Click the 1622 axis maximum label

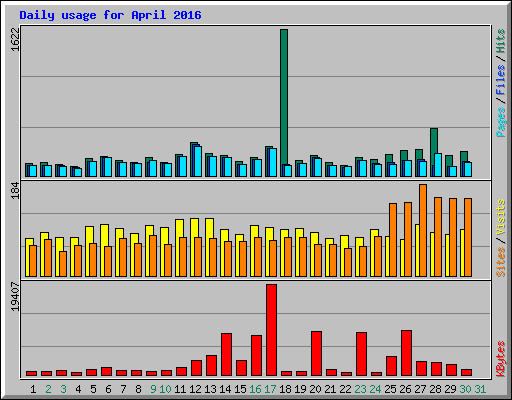click(x=15, y=39)
